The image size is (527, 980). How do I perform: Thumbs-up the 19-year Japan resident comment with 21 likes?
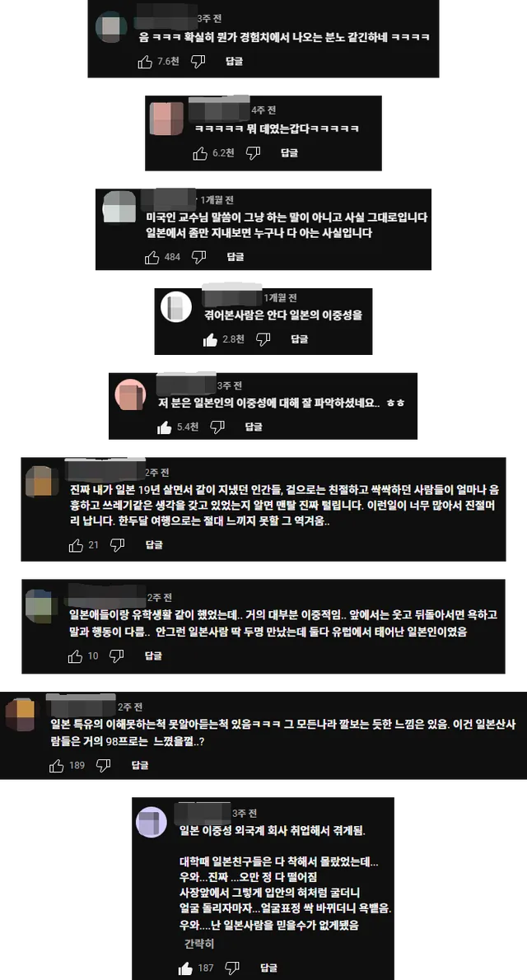[76, 545]
